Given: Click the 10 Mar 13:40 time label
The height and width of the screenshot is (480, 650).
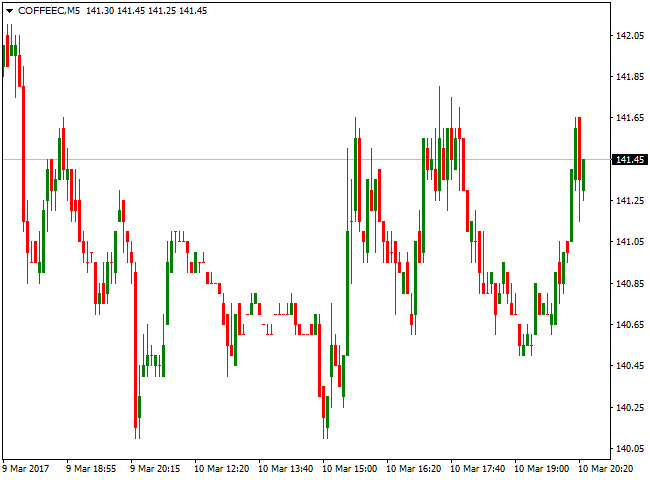Looking at the screenshot, I should click(286, 469).
